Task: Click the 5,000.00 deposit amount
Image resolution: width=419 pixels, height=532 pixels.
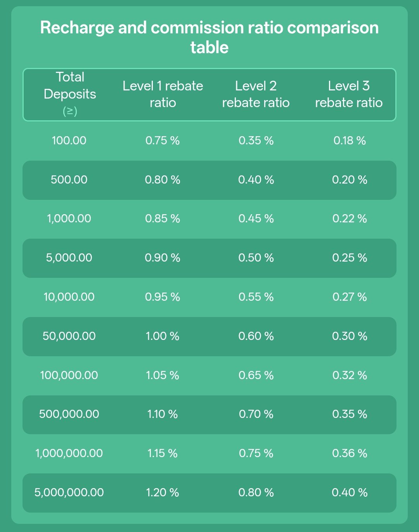Action: [69, 258]
